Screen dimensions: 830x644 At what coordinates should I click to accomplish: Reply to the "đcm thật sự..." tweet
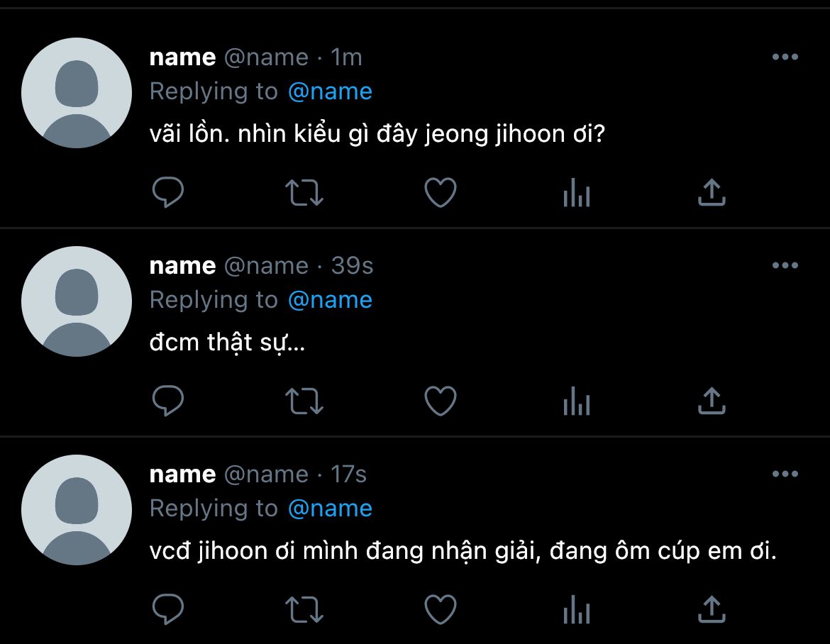click(168, 401)
